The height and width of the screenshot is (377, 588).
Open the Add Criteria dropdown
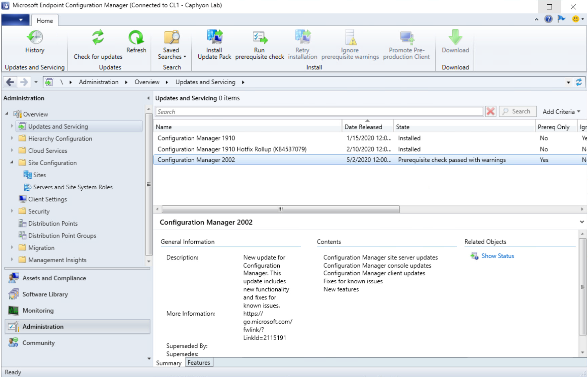[x=561, y=112]
